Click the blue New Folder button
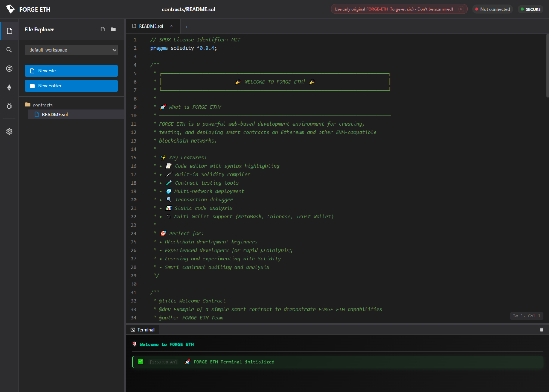This screenshot has height=392, width=549. click(x=71, y=86)
